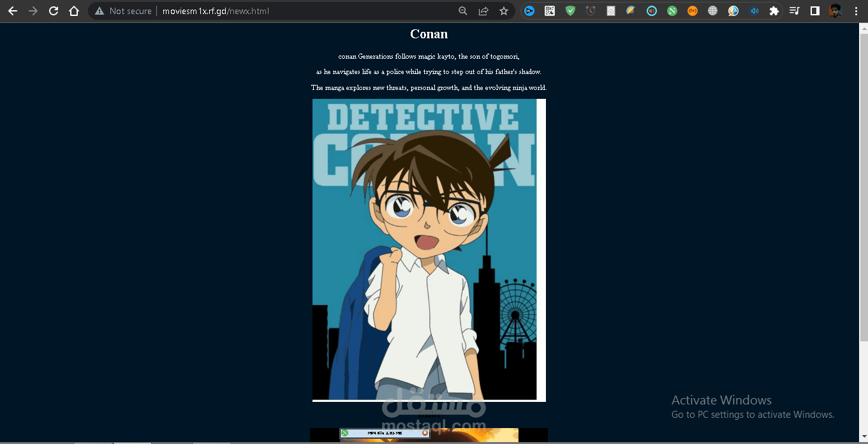Open the QR code extension

click(549, 11)
